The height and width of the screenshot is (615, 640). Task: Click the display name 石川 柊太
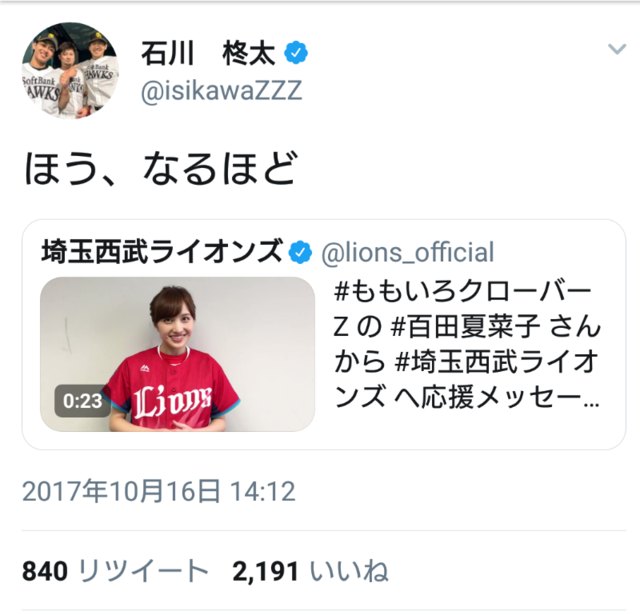point(209,53)
